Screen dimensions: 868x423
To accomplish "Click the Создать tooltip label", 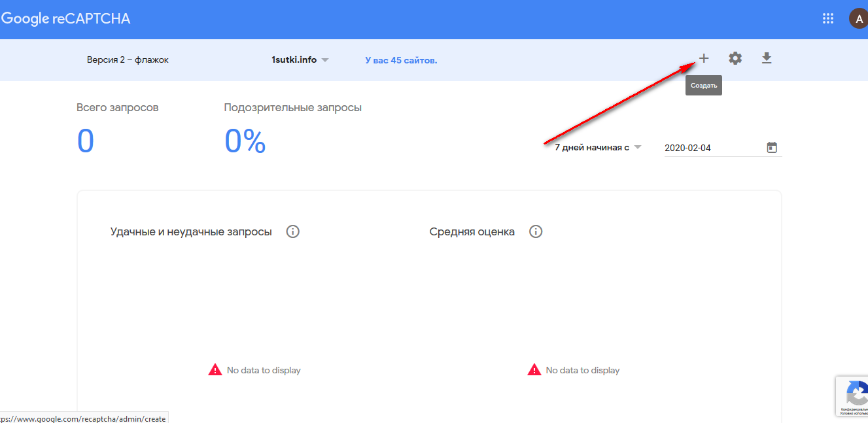I will coord(704,86).
